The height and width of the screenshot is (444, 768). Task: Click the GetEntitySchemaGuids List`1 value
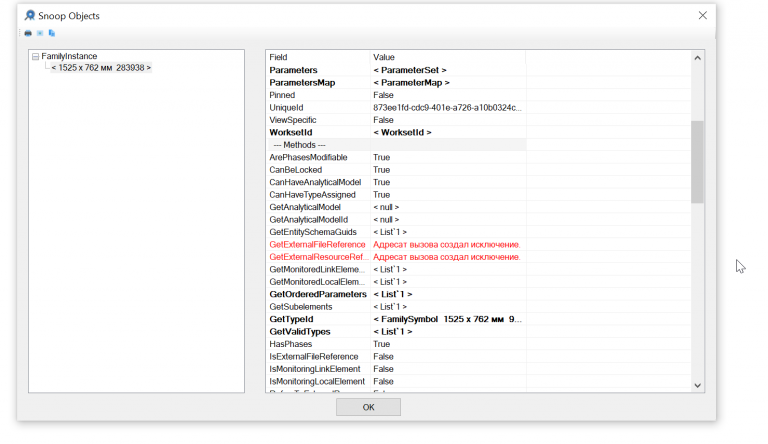[x=390, y=232]
